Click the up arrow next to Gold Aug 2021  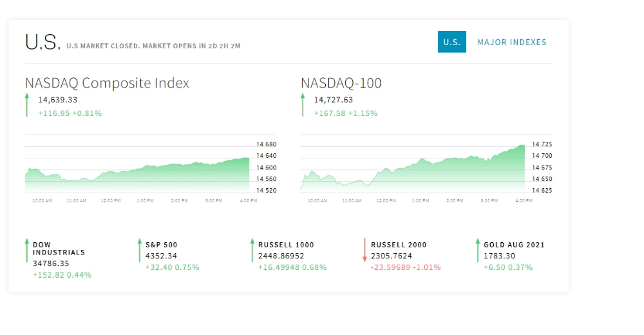(x=478, y=250)
